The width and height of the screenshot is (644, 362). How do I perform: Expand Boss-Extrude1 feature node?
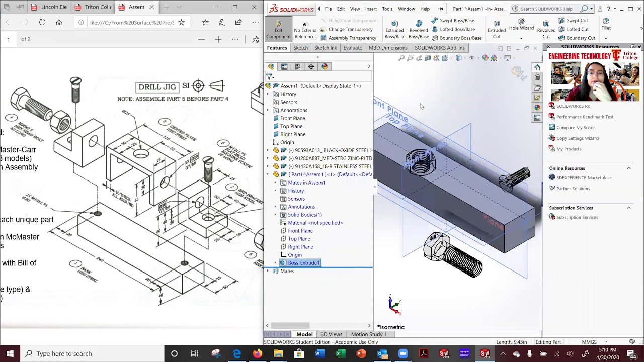point(275,263)
